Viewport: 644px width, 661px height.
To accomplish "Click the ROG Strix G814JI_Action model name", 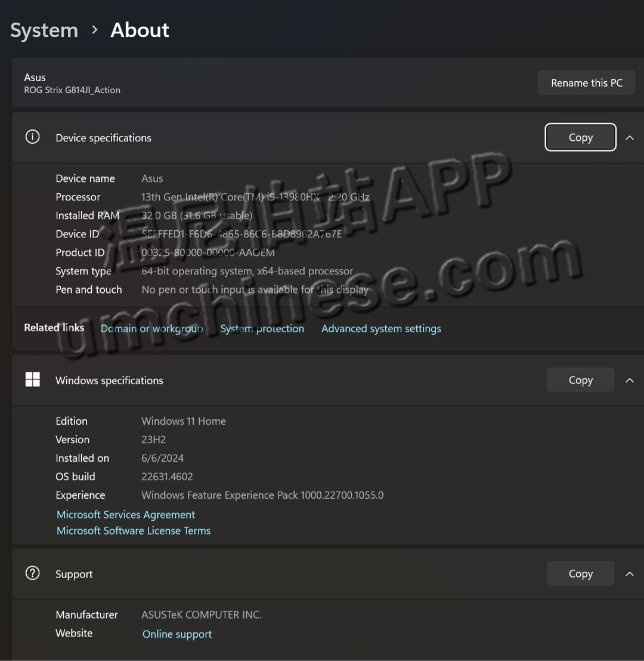I will pos(72,90).
